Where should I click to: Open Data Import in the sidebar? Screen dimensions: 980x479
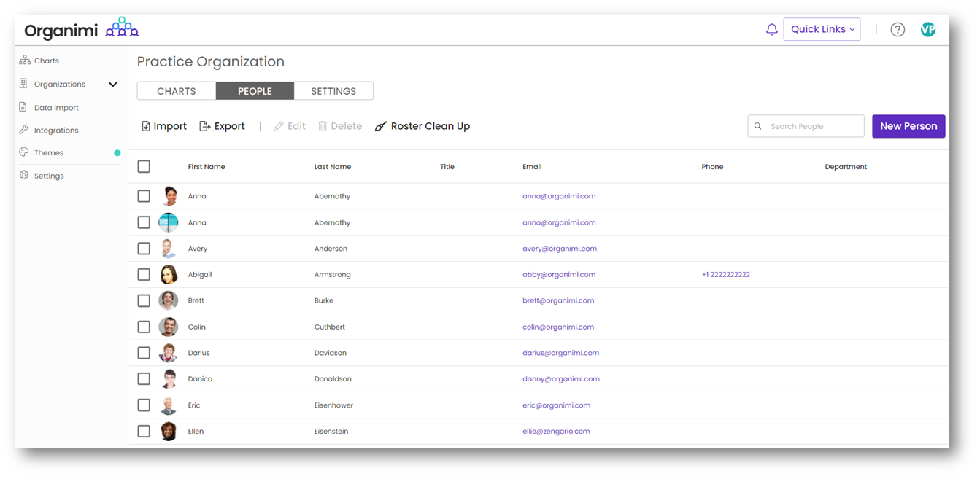coord(55,108)
